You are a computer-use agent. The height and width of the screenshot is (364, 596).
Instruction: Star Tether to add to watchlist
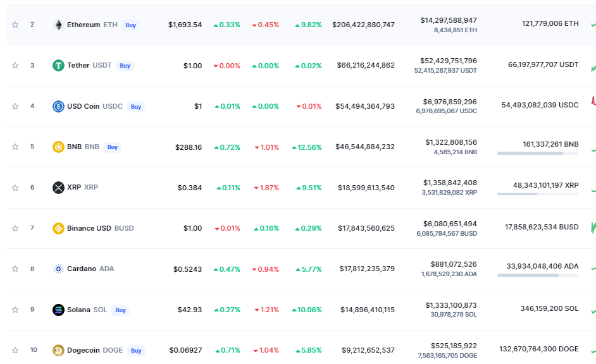tap(15, 65)
